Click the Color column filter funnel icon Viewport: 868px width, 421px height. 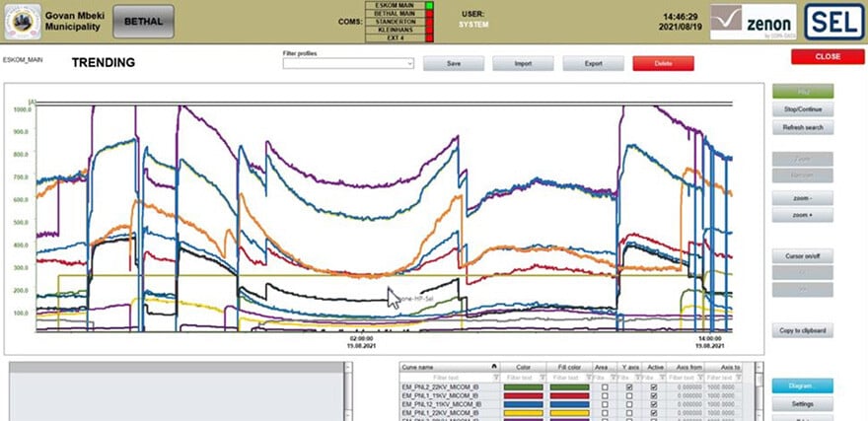543,378
